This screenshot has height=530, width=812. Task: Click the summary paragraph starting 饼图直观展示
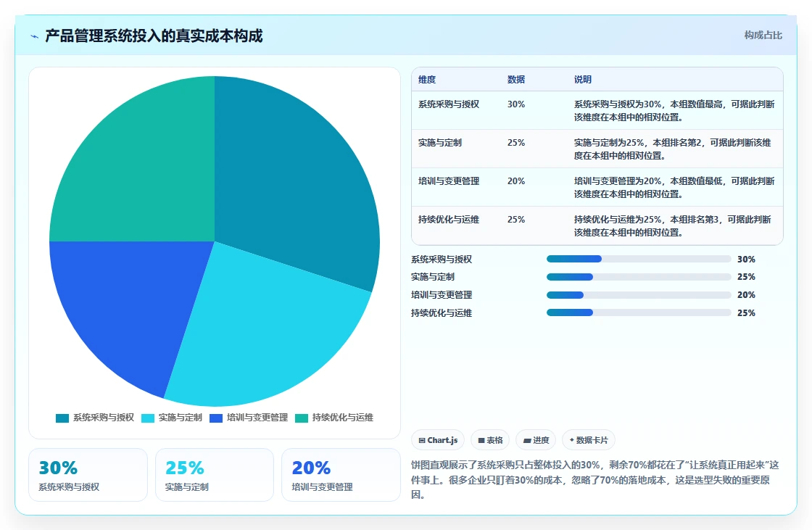click(595, 480)
